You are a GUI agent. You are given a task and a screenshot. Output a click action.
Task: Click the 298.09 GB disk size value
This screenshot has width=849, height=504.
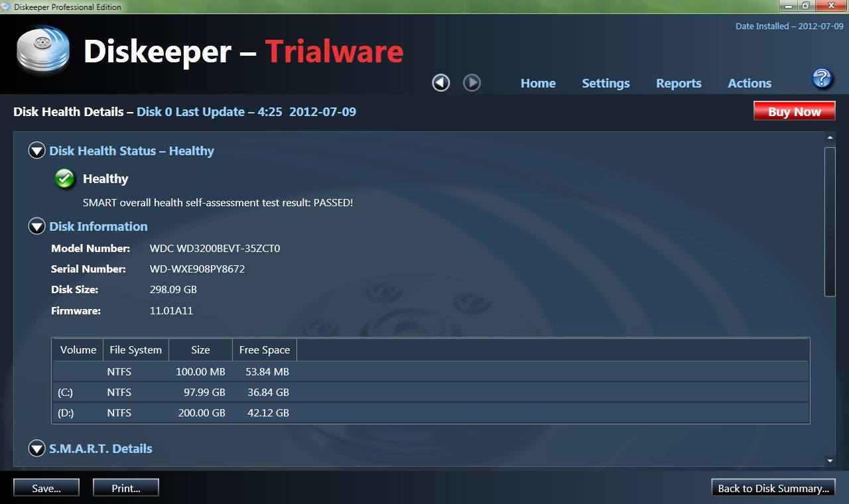click(173, 290)
